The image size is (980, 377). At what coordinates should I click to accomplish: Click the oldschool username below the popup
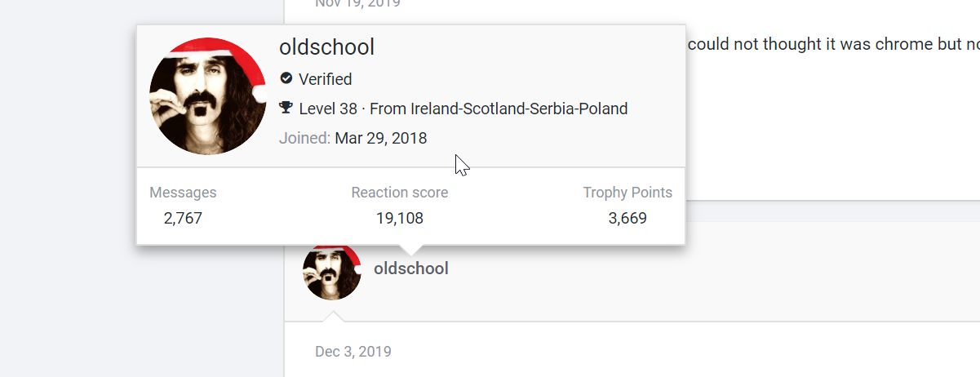pyautogui.click(x=410, y=268)
